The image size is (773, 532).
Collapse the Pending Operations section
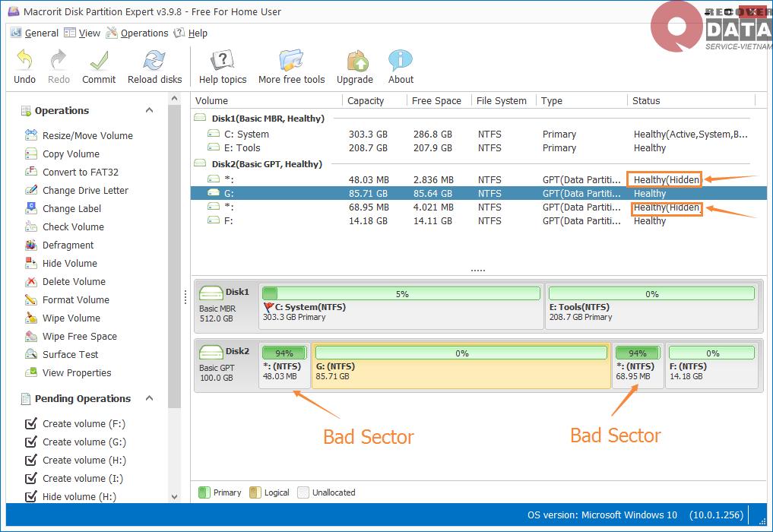[x=150, y=398]
